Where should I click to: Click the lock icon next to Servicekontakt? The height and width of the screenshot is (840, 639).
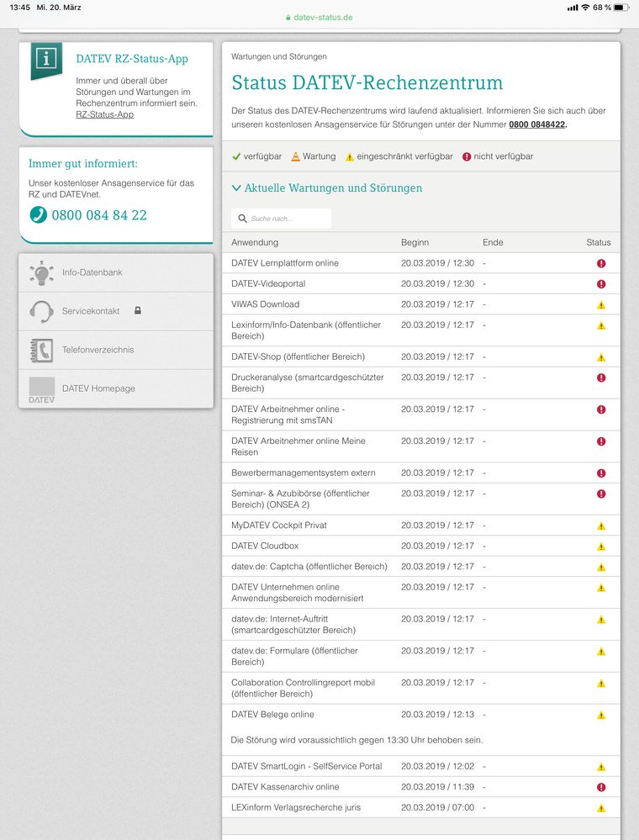(x=138, y=311)
